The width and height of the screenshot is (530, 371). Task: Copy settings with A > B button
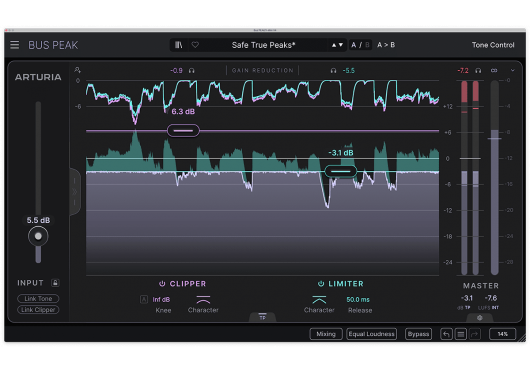point(386,45)
